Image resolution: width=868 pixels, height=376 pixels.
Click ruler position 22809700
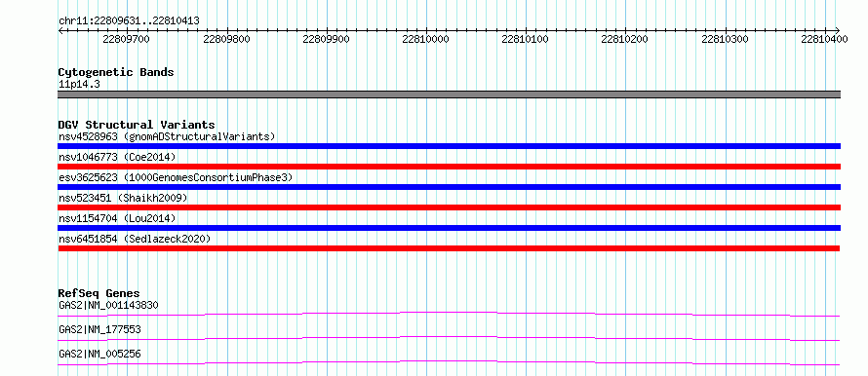point(126,39)
